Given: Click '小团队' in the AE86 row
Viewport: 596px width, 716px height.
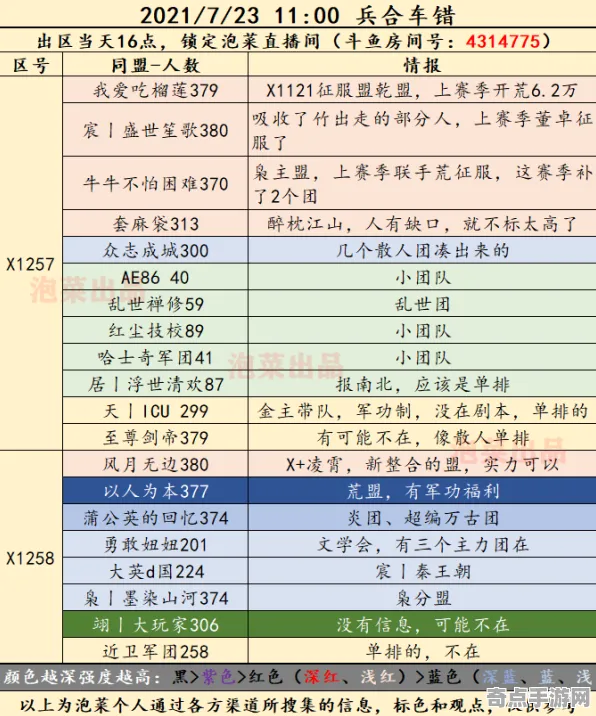Looking at the screenshot, I should (422, 277).
